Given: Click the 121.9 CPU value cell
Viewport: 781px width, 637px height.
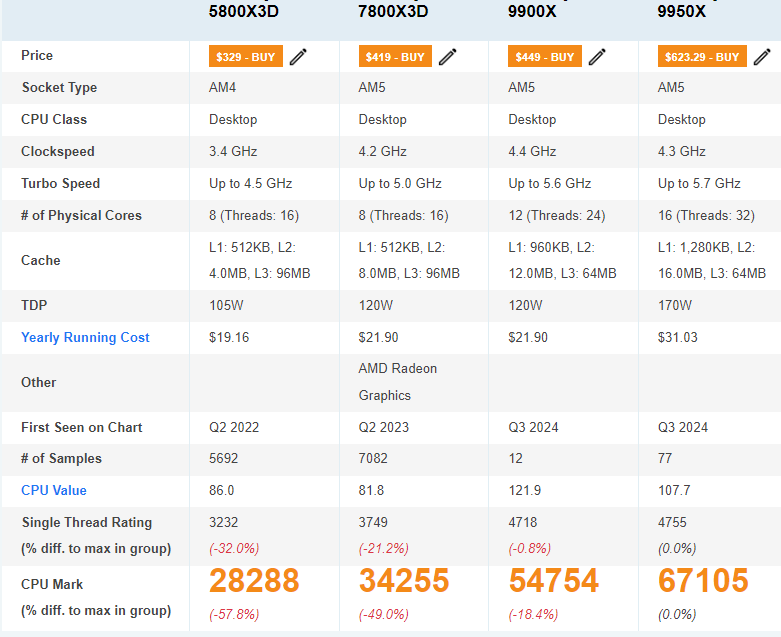Looking at the screenshot, I should tap(524, 490).
